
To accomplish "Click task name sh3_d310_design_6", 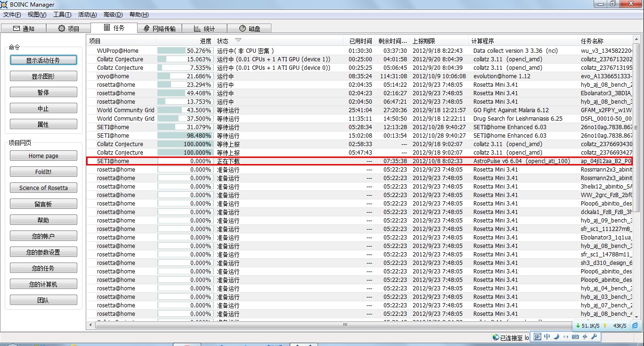I will (606, 263).
